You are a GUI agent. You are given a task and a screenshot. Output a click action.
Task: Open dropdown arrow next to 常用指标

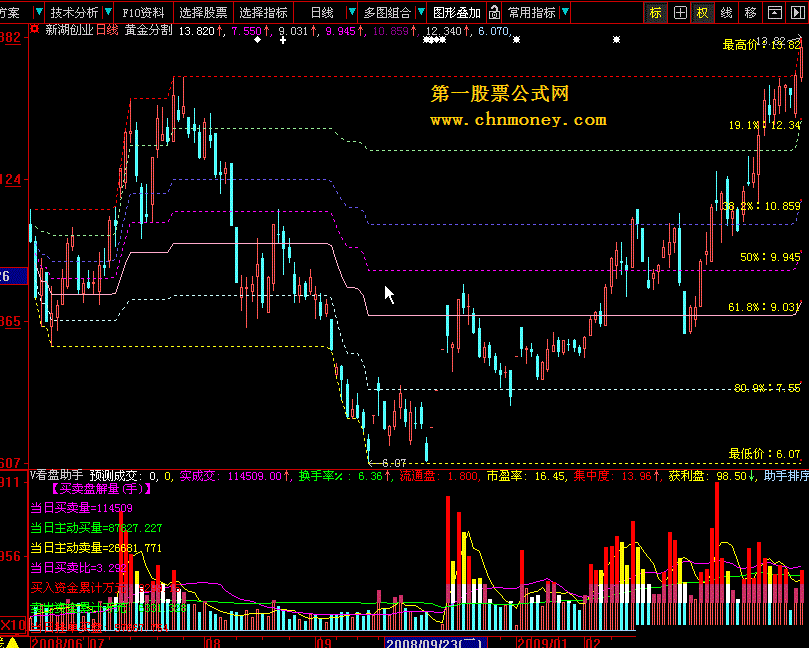pos(564,12)
